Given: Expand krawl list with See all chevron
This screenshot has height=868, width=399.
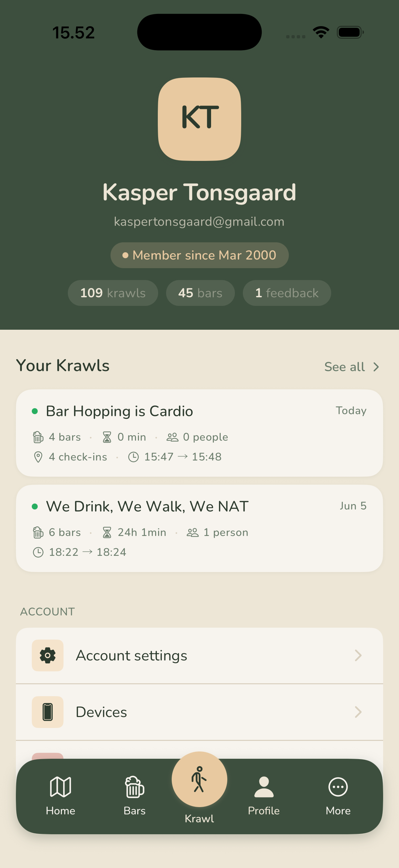Looking at the screenshot, I should [x=376, y=367].
